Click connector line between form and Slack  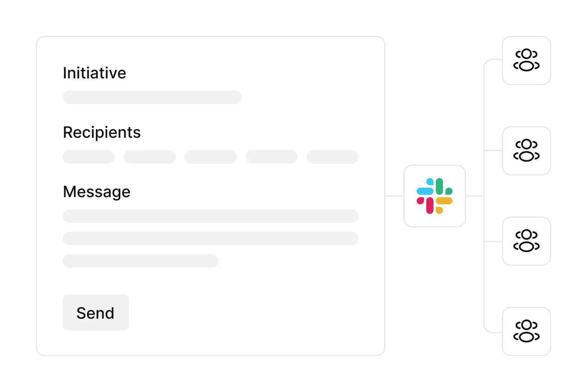click(394, 196)
